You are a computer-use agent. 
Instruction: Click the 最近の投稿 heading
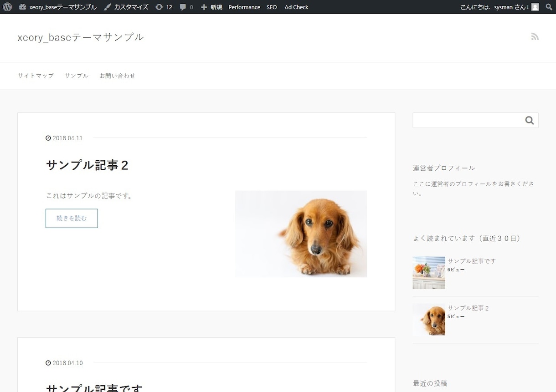coord(430,383)
